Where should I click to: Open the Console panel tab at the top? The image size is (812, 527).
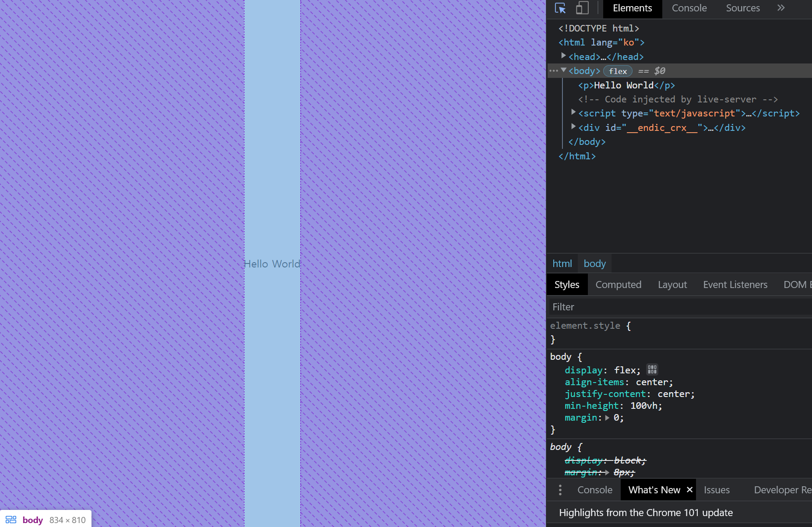689,8
